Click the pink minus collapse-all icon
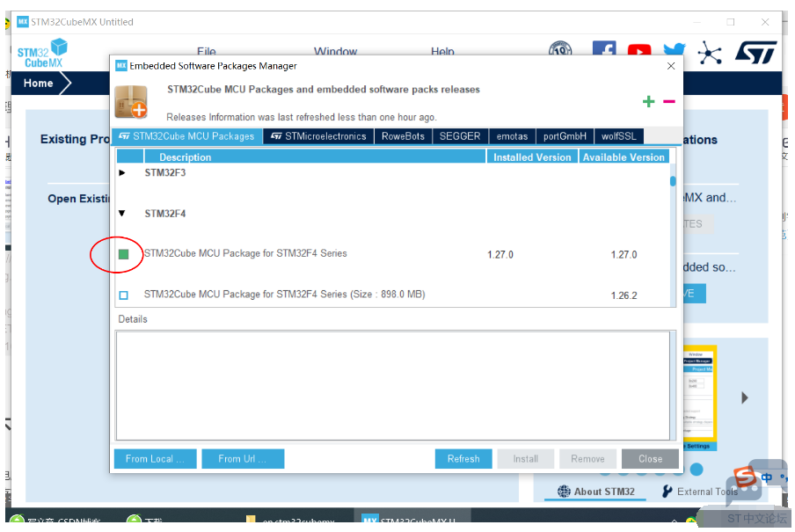The height and width of the screenshot is (532, 795). 669,101
